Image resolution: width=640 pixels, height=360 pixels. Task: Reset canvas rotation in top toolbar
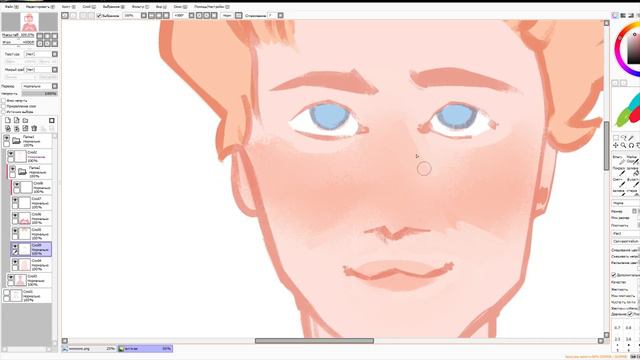(x=214, y=16)
